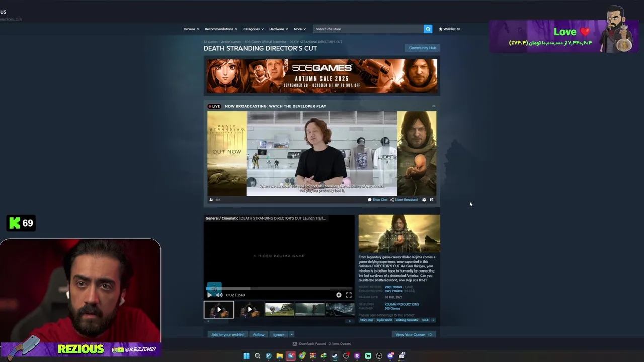Click Add to your wishlist button

pyautogui.click(x=227, y=335)
